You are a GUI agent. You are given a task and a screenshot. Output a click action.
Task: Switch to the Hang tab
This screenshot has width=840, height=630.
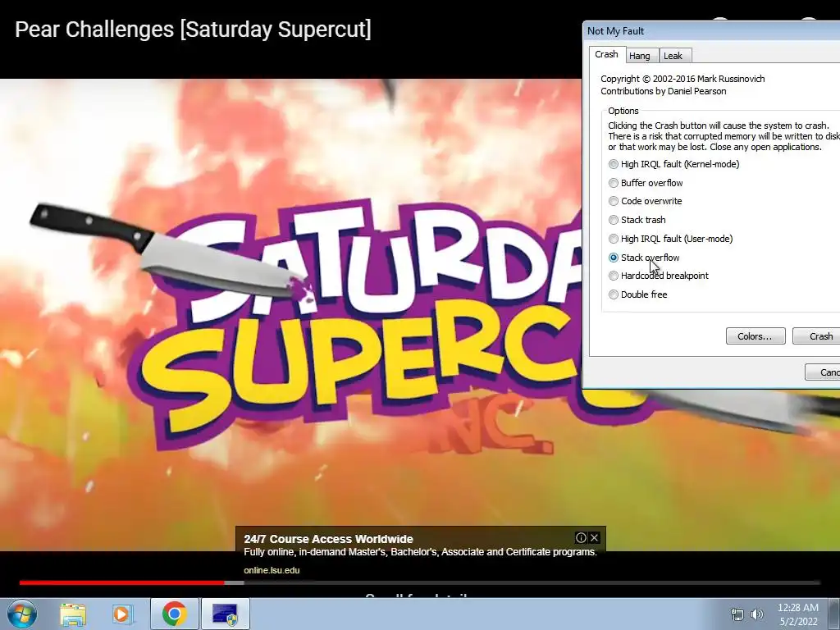[x=640, y=56]
